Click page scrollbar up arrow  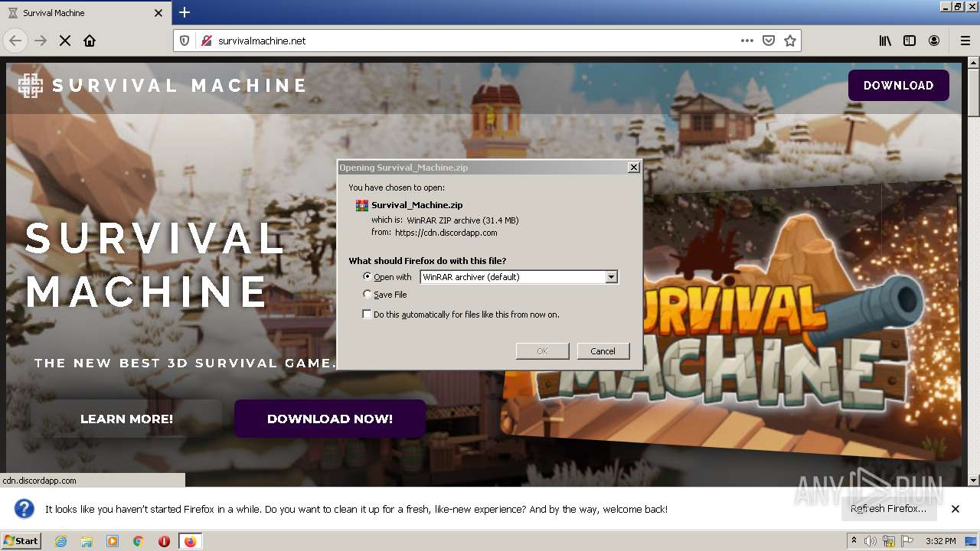coord(973,64)
